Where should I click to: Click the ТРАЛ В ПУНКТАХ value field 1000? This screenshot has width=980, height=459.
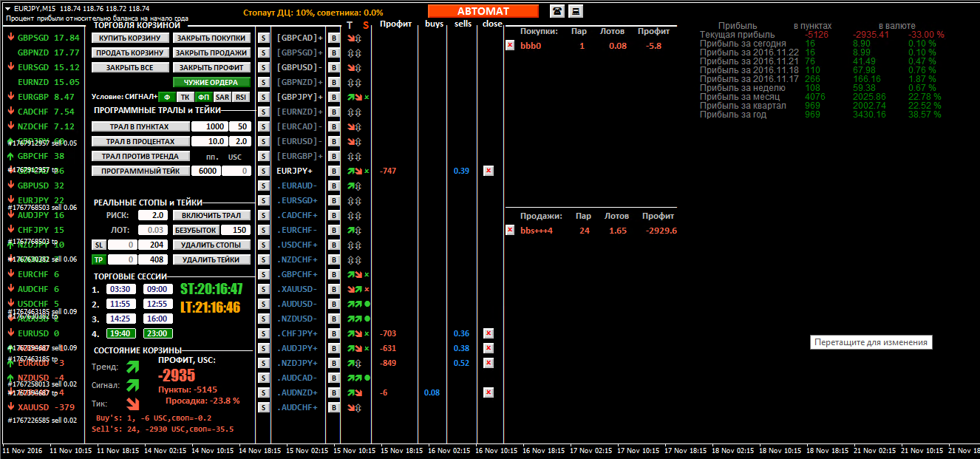[x=209, y=126]
